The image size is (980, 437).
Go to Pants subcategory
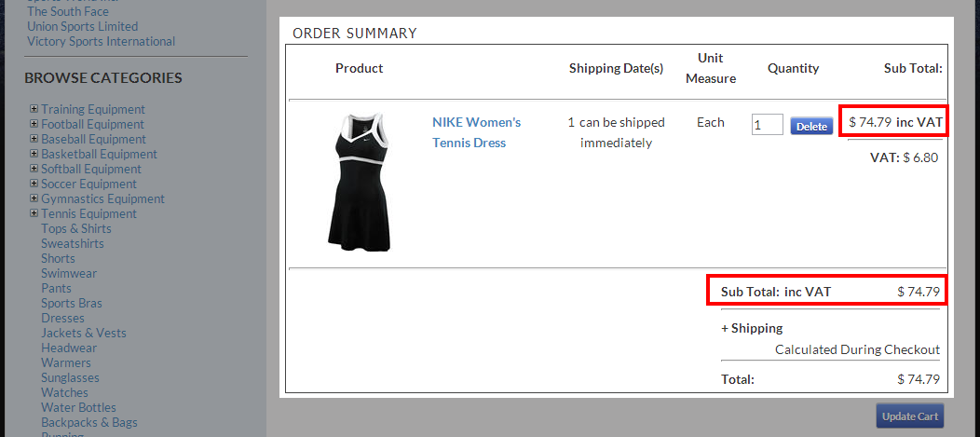point(56,289)
